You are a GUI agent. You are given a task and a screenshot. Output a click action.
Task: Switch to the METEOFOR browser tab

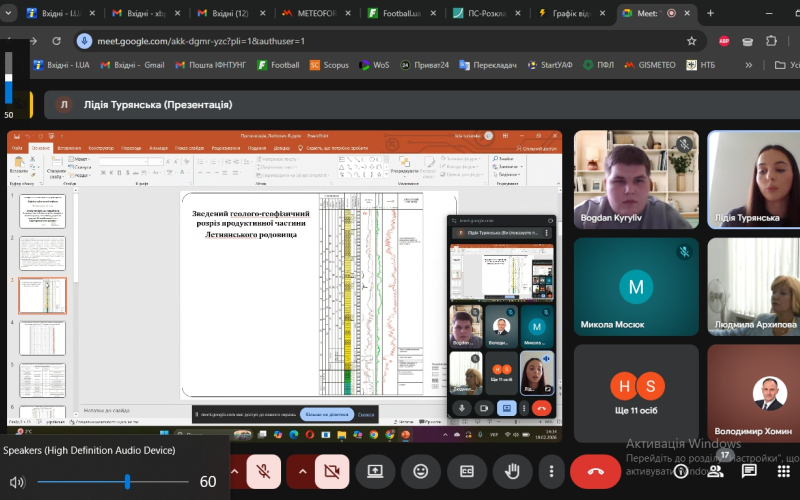pos(314,13)
